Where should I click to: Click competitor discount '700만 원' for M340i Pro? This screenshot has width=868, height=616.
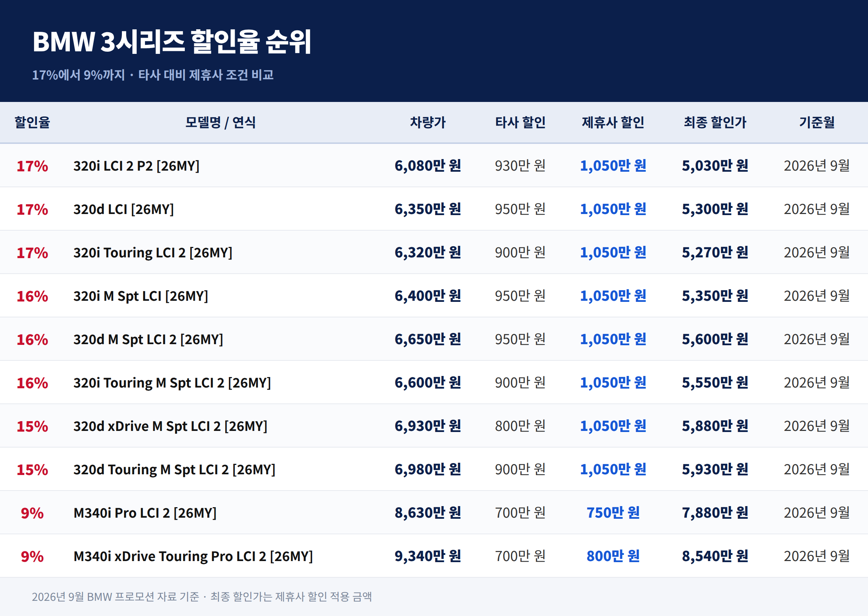point(520,513)
